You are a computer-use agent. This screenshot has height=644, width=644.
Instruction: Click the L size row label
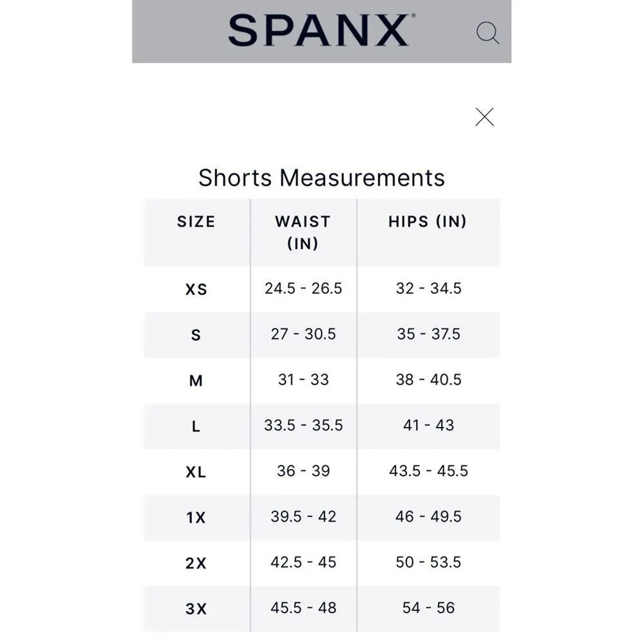[x=196, y=426]
